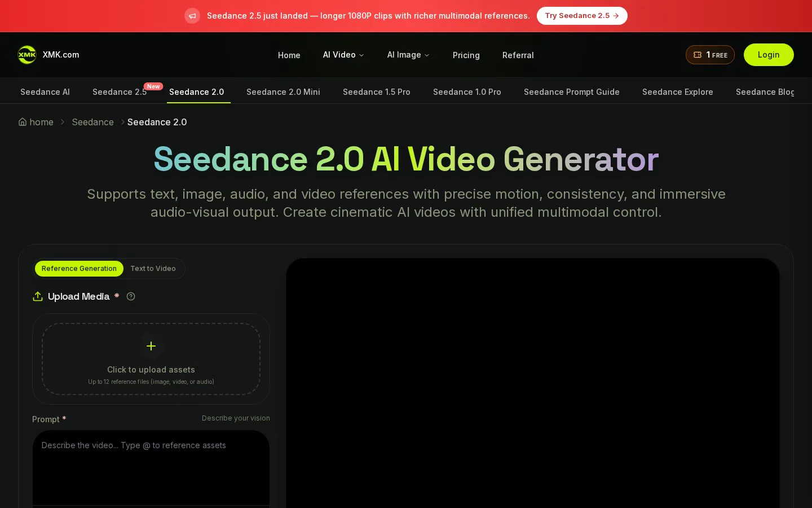Open Seedance breadcrumb link
The height and width of the screenshot is (508, 812).
pos(92,122)
